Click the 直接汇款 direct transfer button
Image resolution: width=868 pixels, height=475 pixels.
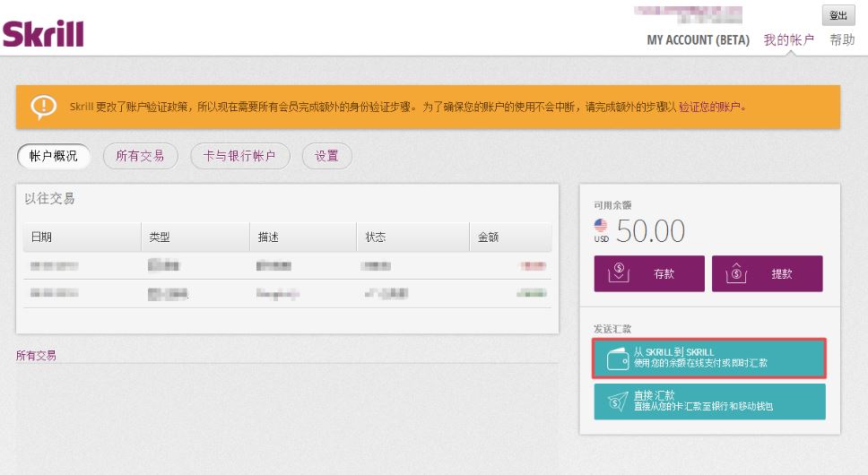(709, 402)
